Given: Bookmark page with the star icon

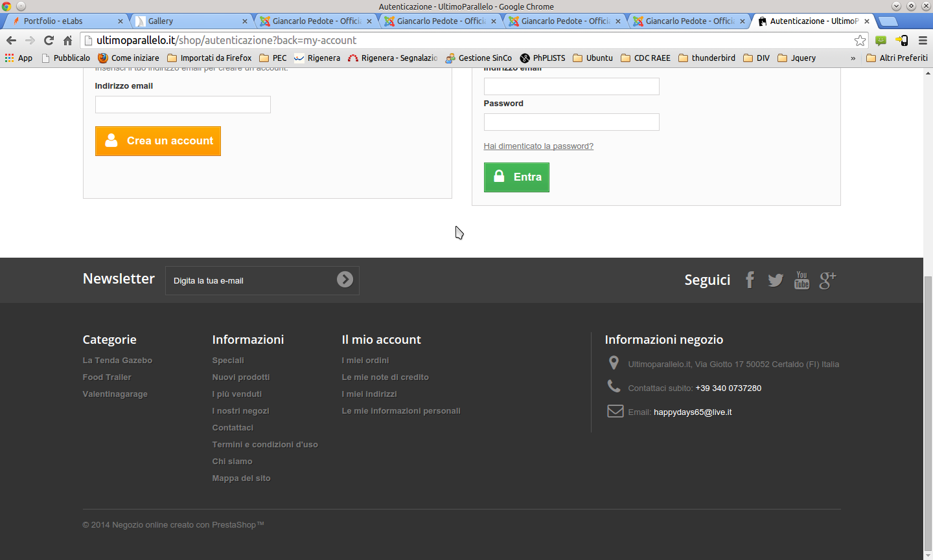Looking at the screenshot, I should point(860,40).
